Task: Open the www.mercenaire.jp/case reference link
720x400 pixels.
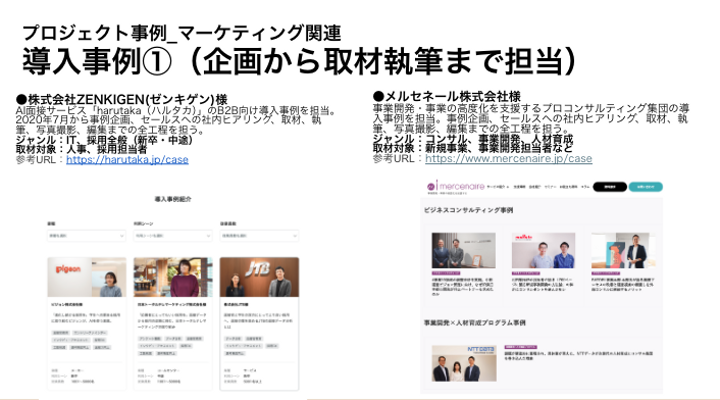Action: coord(508,158)
